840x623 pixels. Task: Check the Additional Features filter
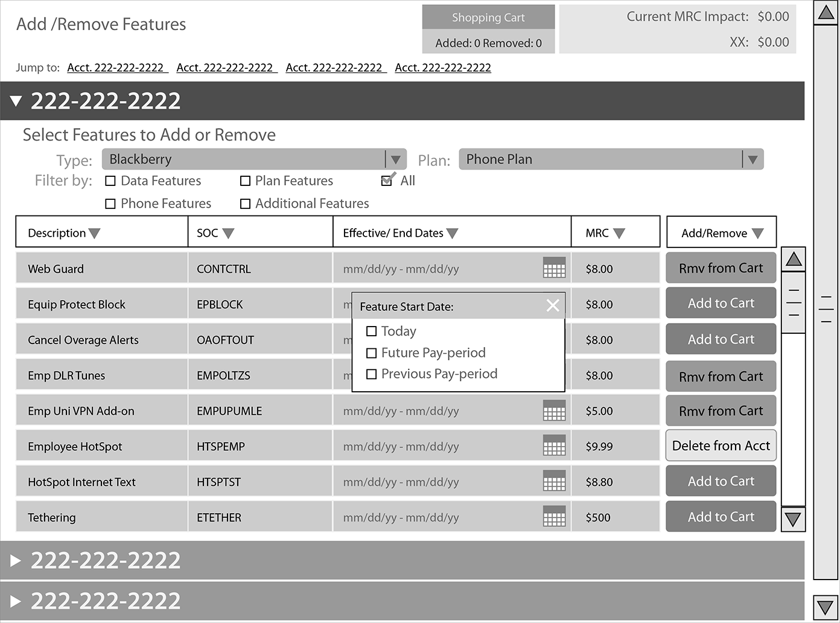point(245,204)
